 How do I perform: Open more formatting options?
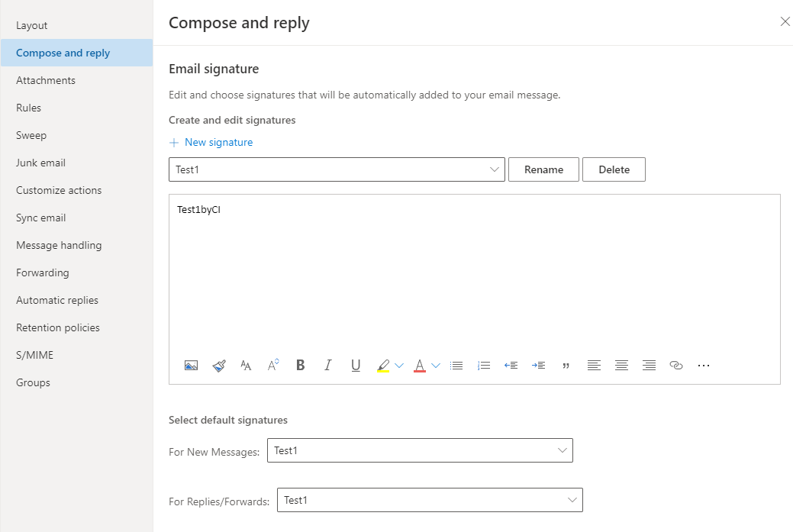(703, 365)
